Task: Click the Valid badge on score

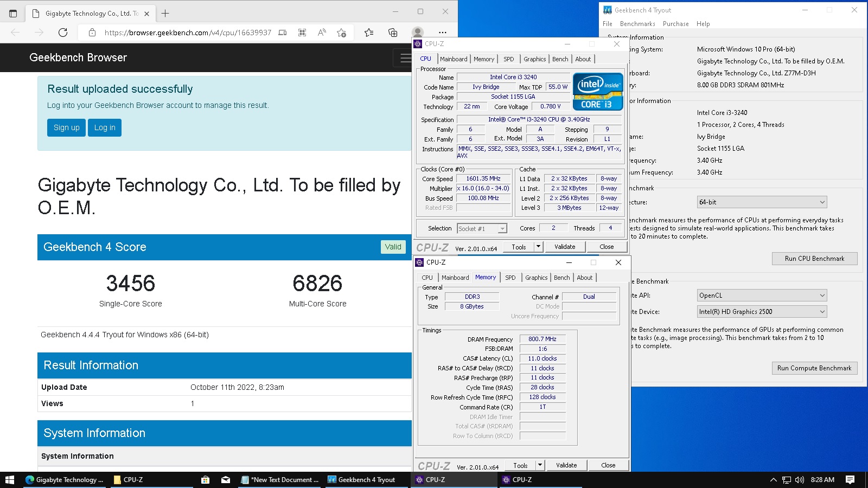Action: pos(393,247)
